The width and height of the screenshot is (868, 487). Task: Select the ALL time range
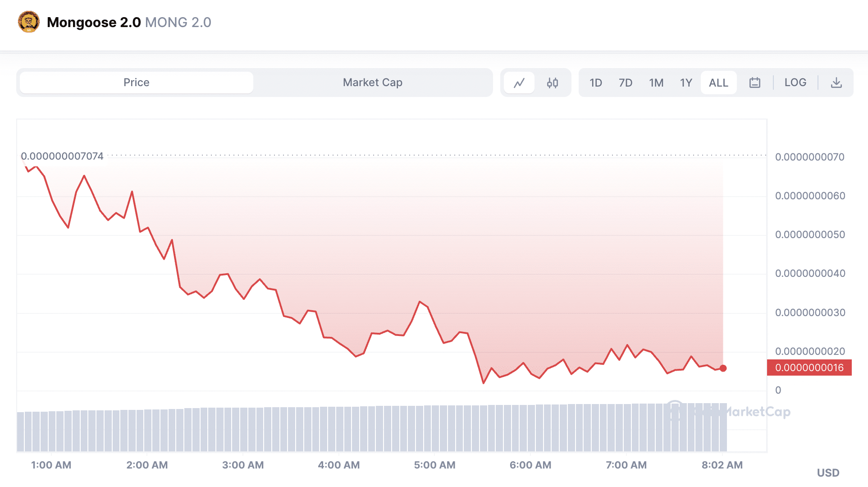pos(718,83)
